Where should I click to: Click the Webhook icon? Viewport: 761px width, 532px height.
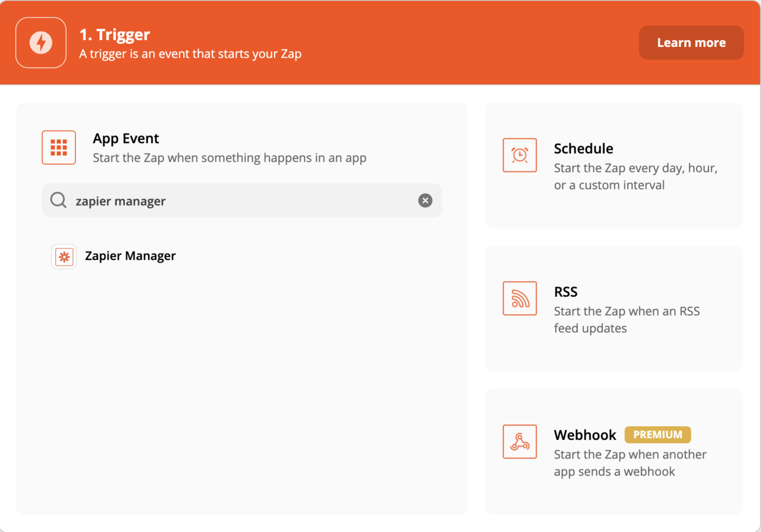click(520, 441)
